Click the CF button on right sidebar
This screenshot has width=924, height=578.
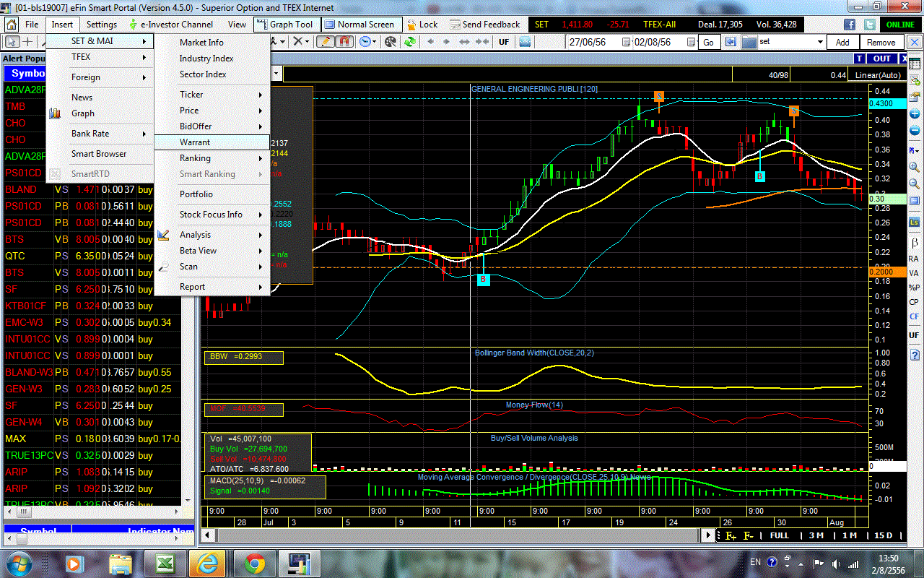tap(914, 316)
